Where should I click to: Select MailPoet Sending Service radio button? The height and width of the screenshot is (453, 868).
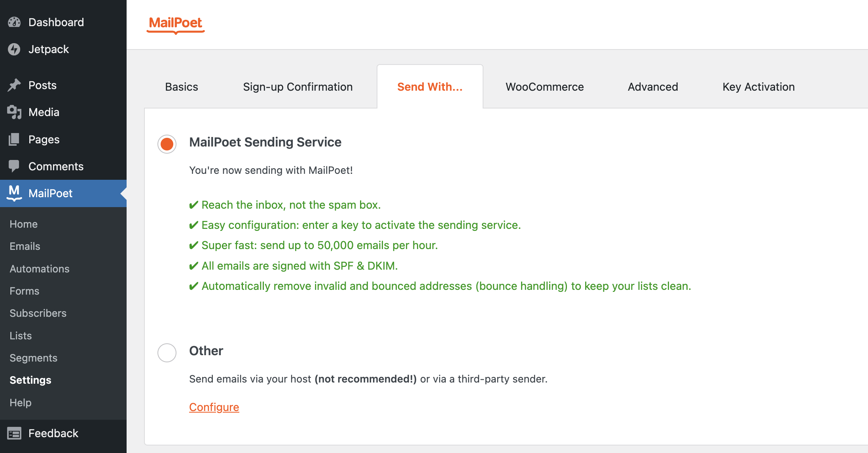[x=167, y=144]
